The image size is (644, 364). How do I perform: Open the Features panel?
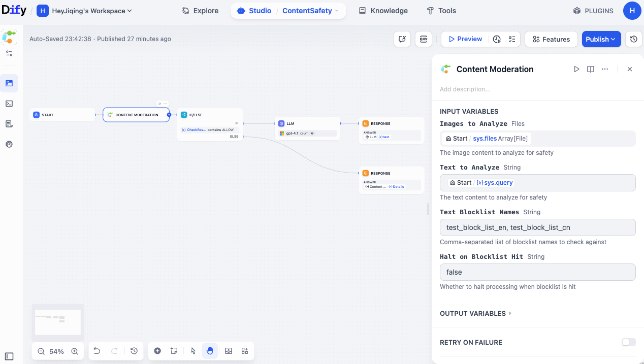tap(551, 39)
